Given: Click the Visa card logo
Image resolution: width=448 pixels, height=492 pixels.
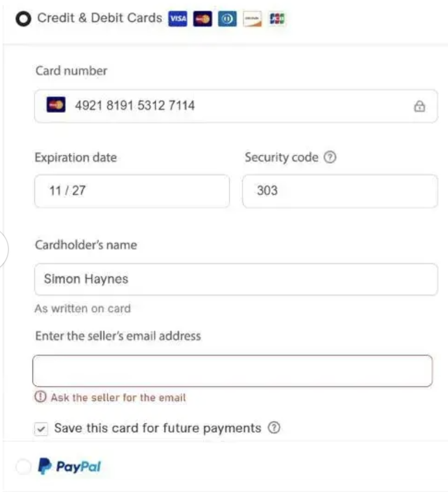Looking at the screenshot, I should 178,19.
